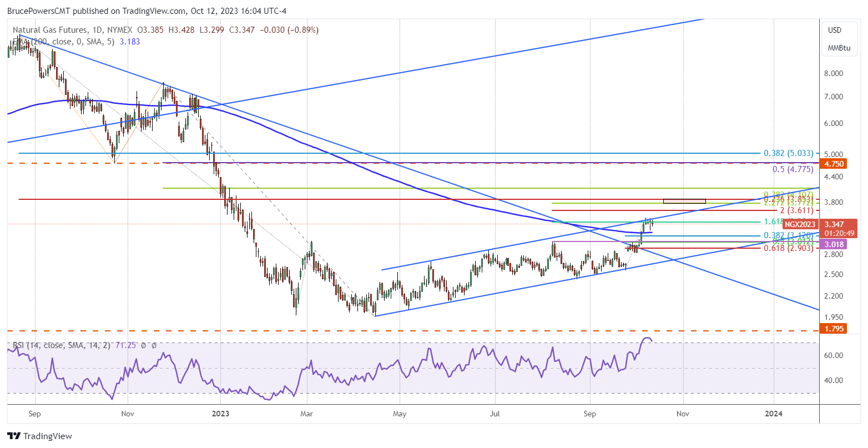Open the USD currency selector on the price axis
This screenshot has width=868, height=448.
(x=835, y=30)
